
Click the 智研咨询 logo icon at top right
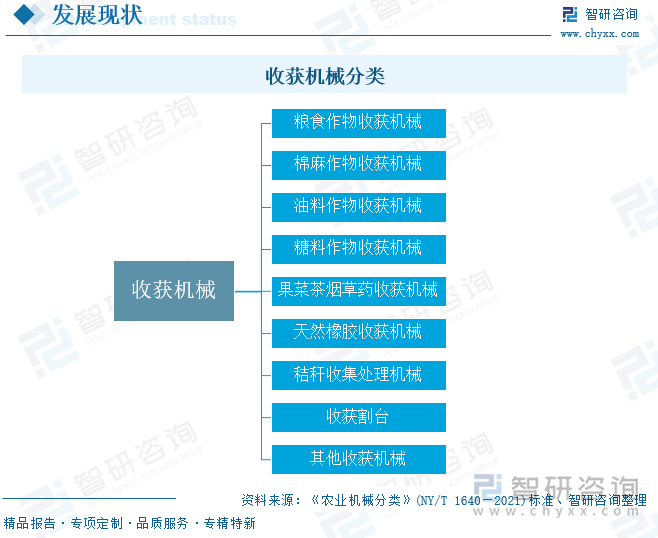point(570,14)
